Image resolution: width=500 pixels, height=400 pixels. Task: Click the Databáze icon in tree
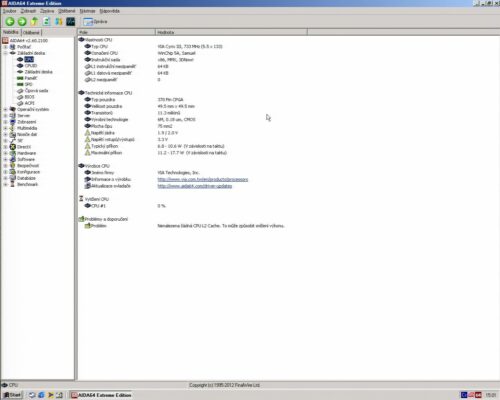click(x=13, y=178)
